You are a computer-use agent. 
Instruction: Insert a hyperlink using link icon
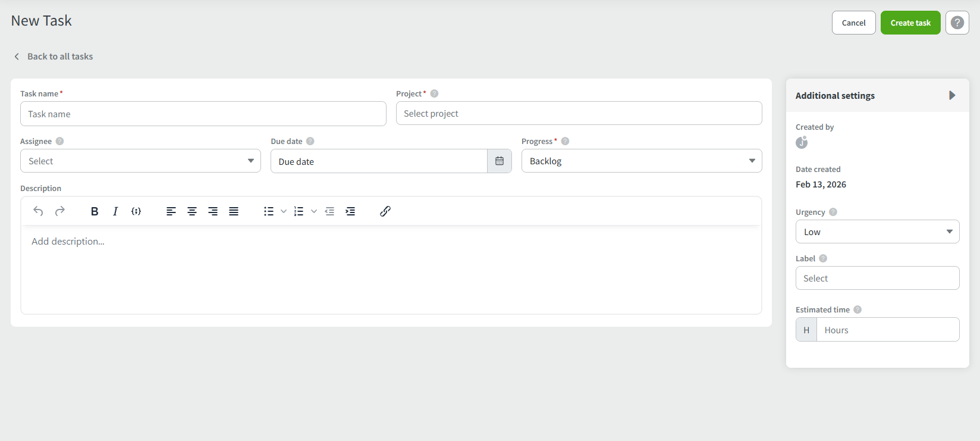coord(385,211)
